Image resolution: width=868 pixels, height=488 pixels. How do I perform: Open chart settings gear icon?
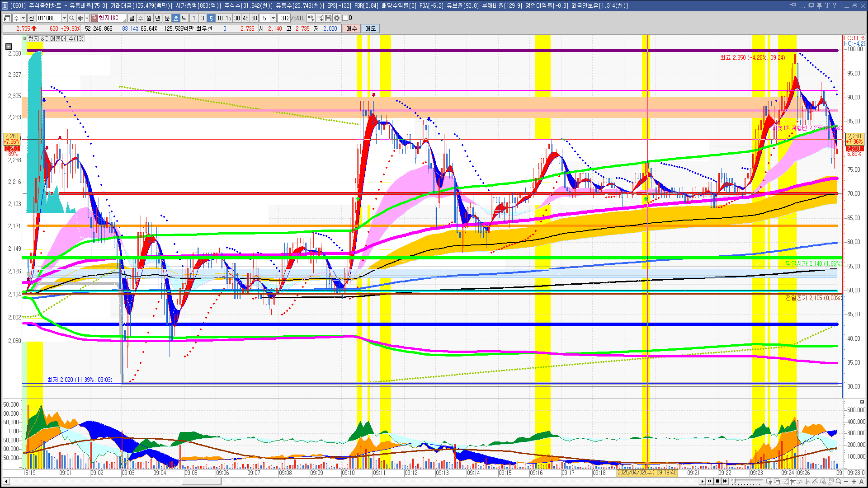coord(337,18)
